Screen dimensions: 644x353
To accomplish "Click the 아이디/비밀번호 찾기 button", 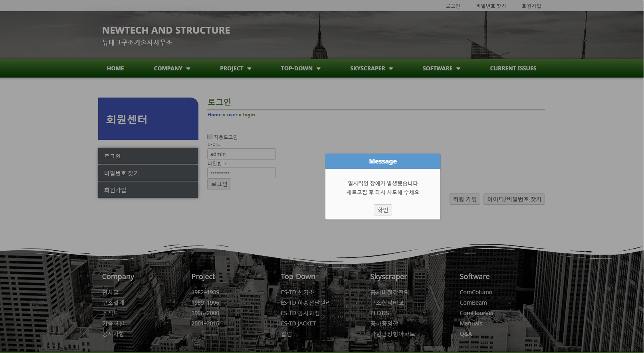I will pyautogui.click(x=514, y=199).
